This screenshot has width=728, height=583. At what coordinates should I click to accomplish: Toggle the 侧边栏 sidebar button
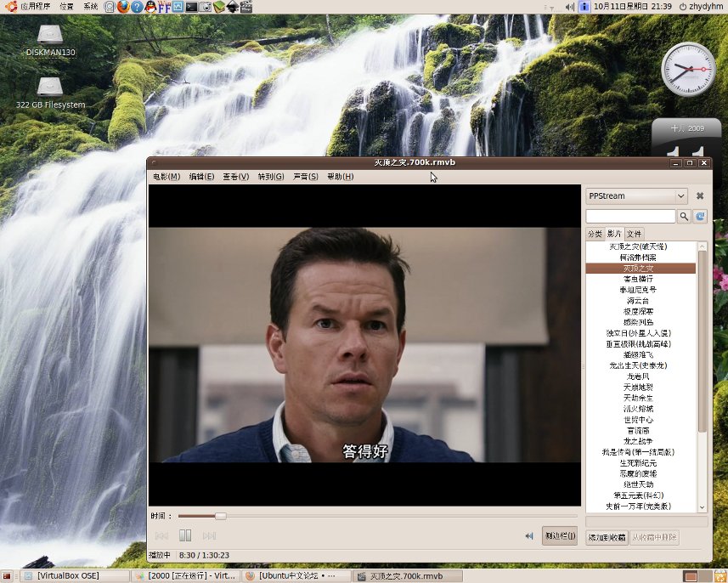560,536
